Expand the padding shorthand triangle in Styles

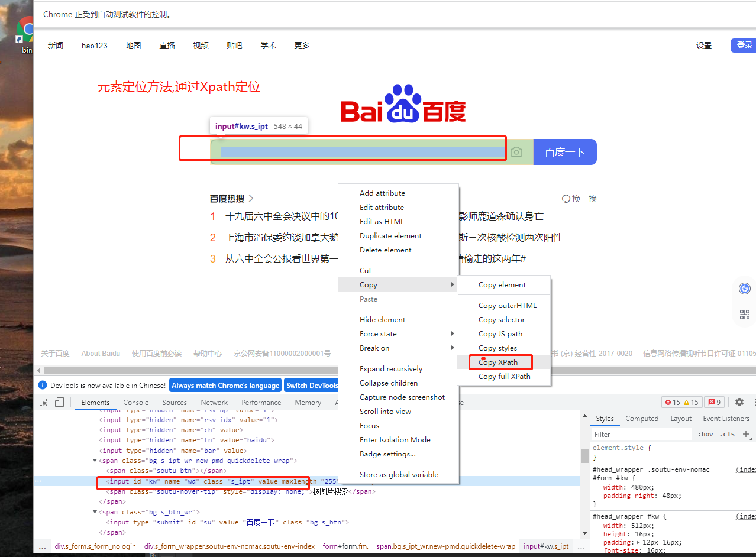click(x=638, y=542)
